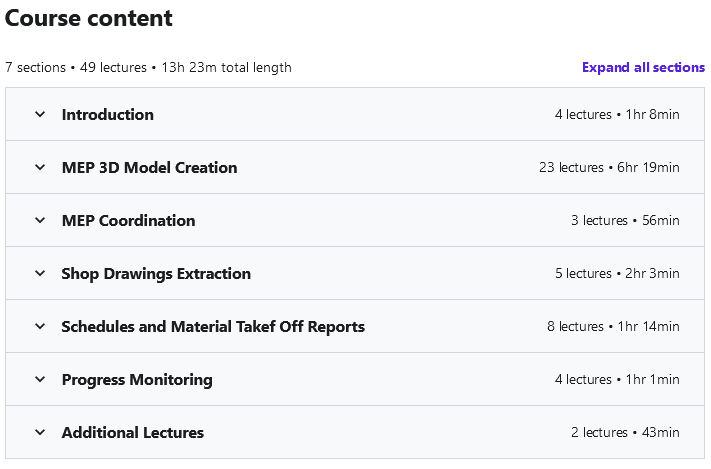711x469 pixels.
Task: Expand the Shop Drawings Extraction chevron
Action: [x=40, y=273]
